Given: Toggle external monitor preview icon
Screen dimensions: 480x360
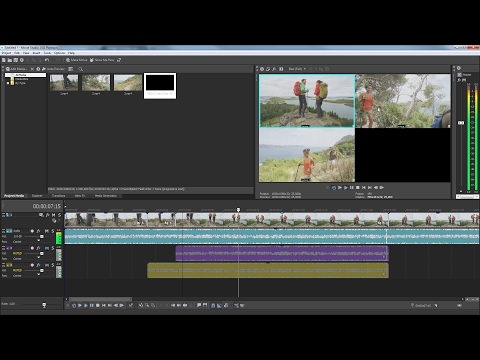Looking at the screenshot, I should 268,69.
